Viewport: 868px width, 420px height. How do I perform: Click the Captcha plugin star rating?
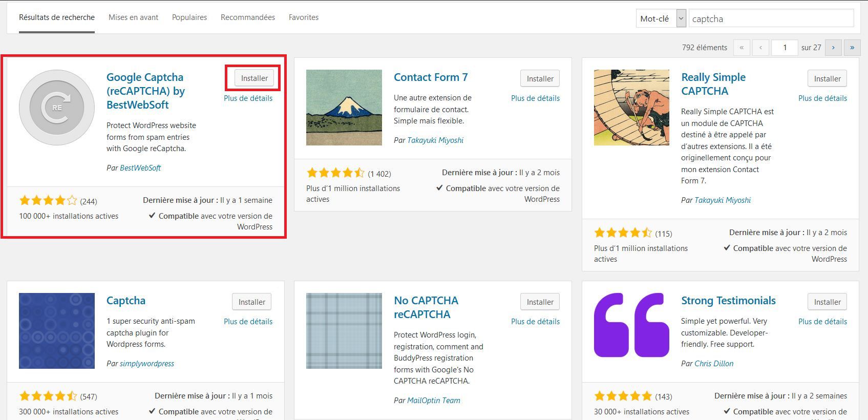48,396
